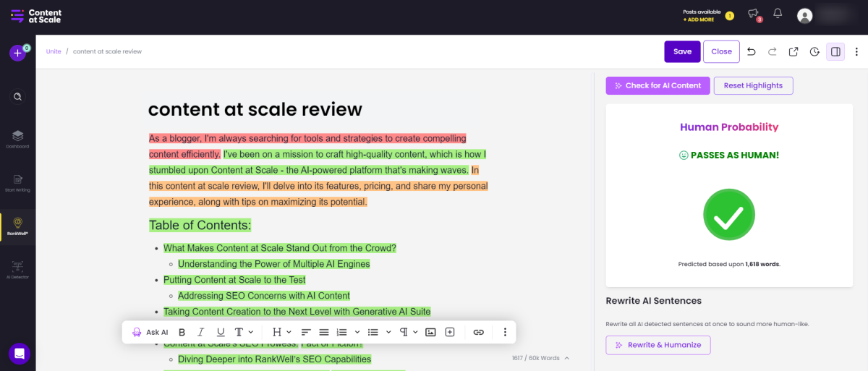Click the posts available count badge
The width and height of the screenshot is (868, 371).
pyautogui.click(x=729, y=15)
